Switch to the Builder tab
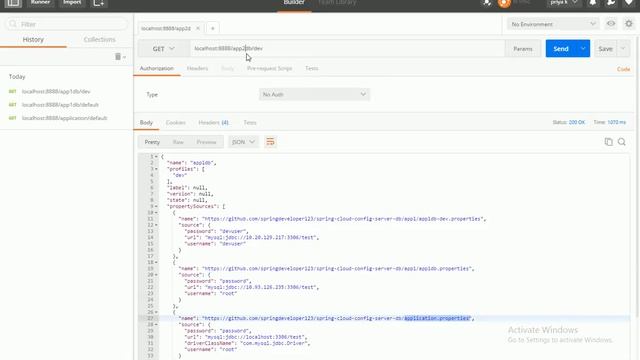 294,3
